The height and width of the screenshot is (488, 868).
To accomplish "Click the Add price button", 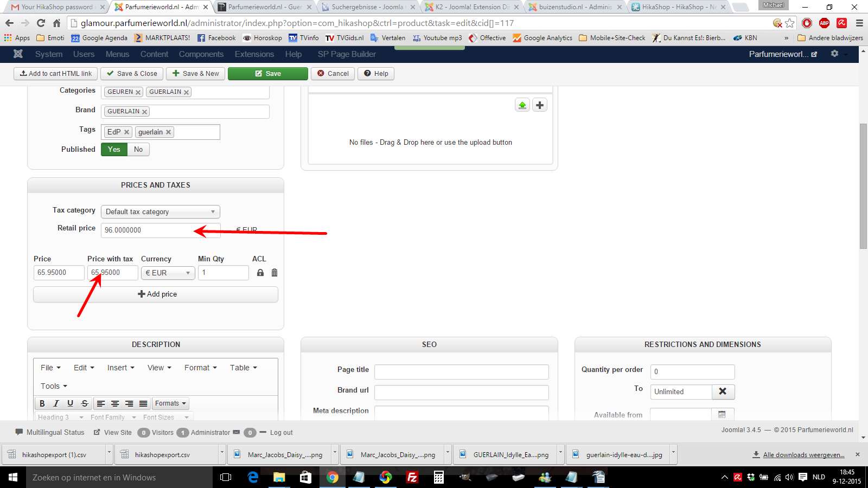I will point(156,294).
